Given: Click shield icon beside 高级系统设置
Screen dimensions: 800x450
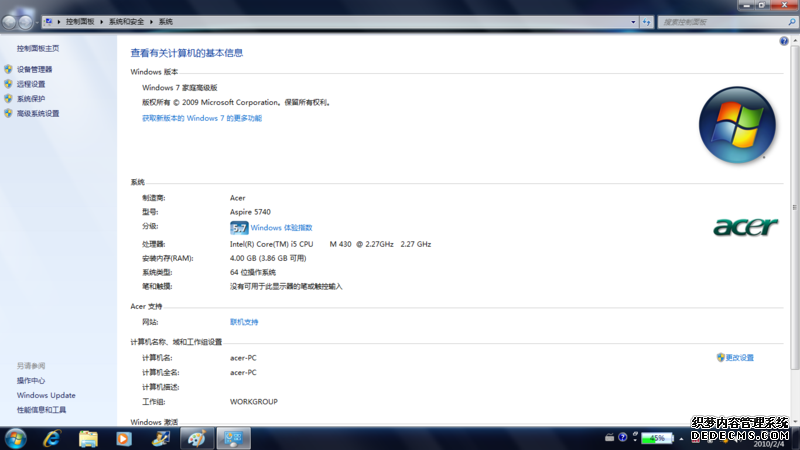Looking at the screenshot, I should [x=8, y=113].
